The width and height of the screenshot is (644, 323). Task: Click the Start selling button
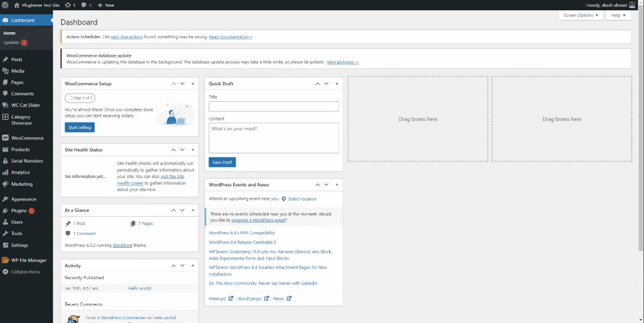click(80, 128)
